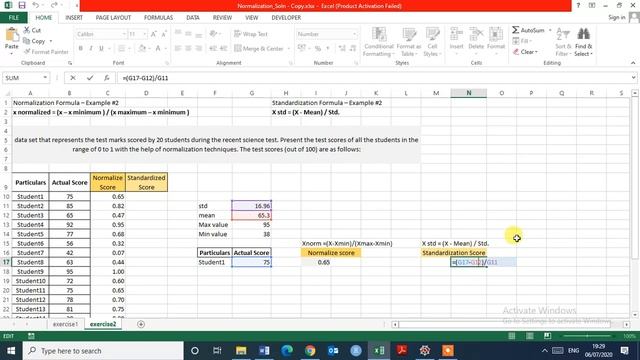Viewport: 640px width, 360px height.
Task: Click the Format Painter brush
Action: (x=27, y=51)
